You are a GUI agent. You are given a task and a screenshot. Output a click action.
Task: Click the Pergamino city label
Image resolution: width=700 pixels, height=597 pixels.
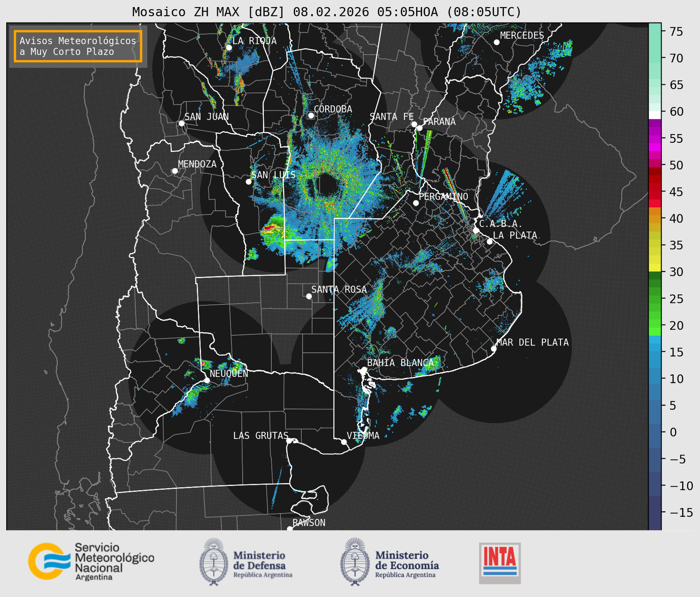pyautogui.click(x=443, y=196)
